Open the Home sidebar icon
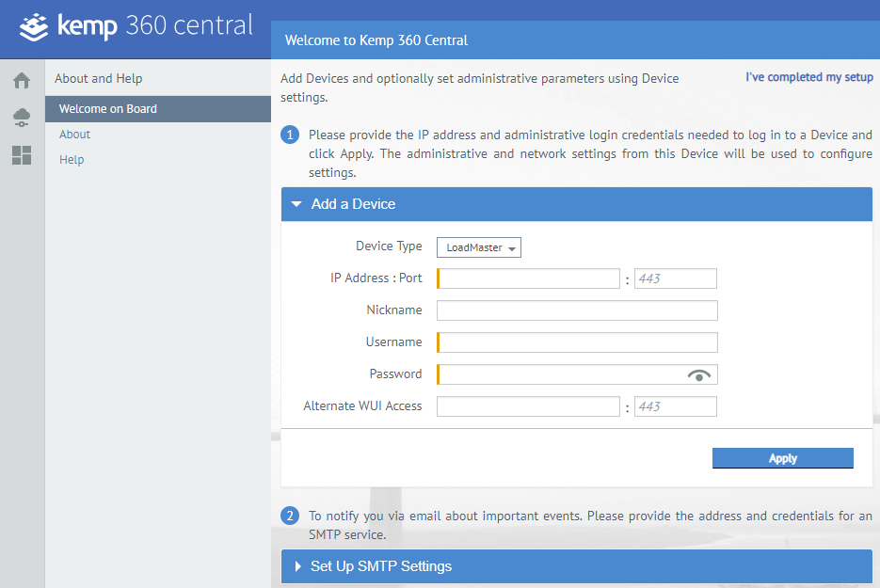This screenshot has width=880, height=588. click(22, 80)
